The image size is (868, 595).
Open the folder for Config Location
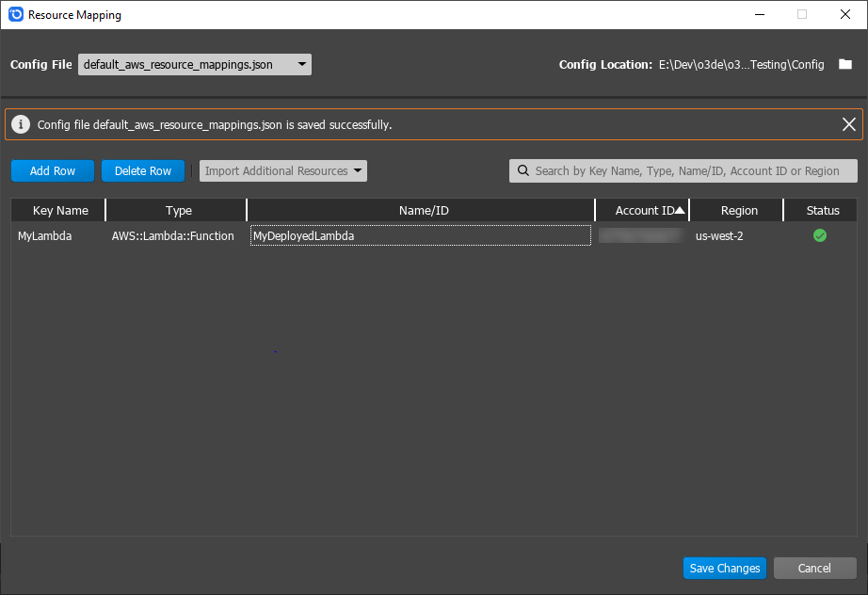coord(844,64)
